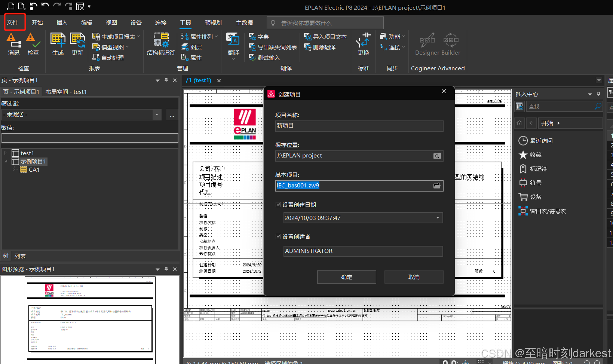Expand the Model view (模型视图) dropdown
This screenshot has width=613, height=364.
click(127, 47)
